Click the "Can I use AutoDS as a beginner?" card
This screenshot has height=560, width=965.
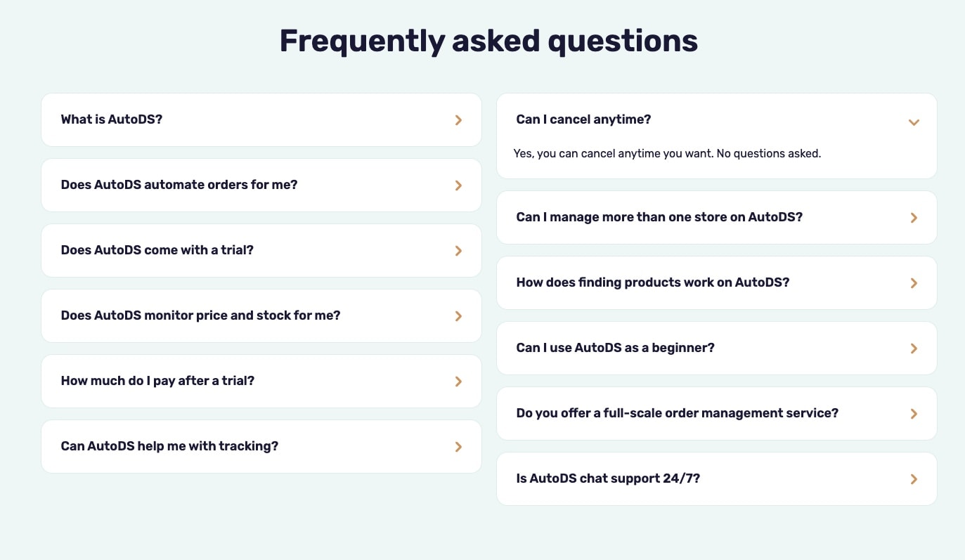point(716,348)
